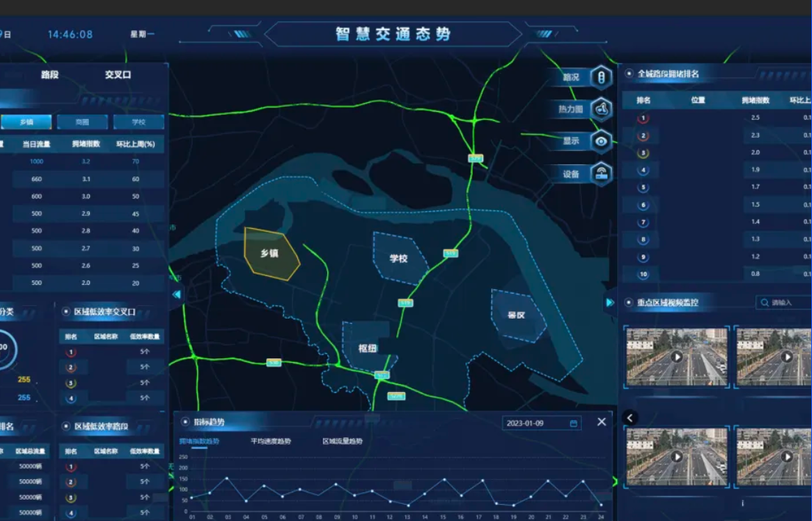Play the bottom-left surveillance video thumbnail

[677, 456]
